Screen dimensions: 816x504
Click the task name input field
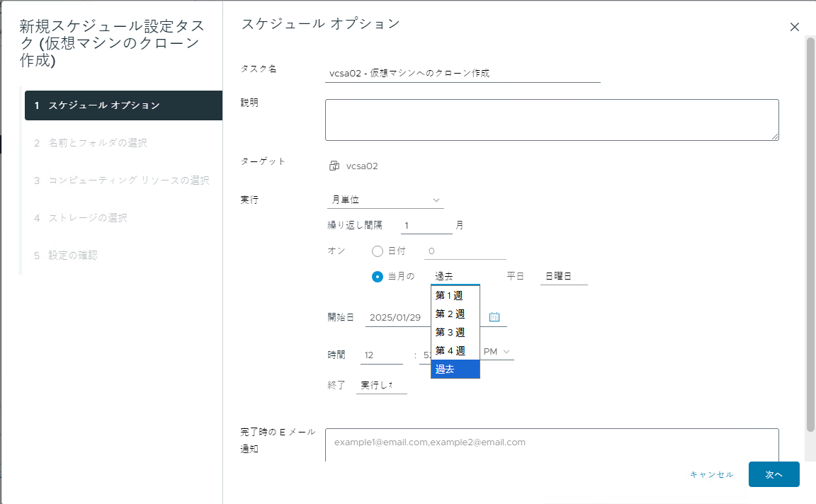coord(462,73)
